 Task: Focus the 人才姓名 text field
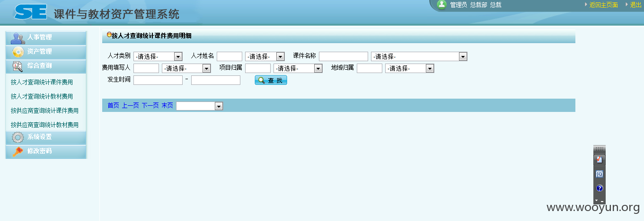coord(229,56)
